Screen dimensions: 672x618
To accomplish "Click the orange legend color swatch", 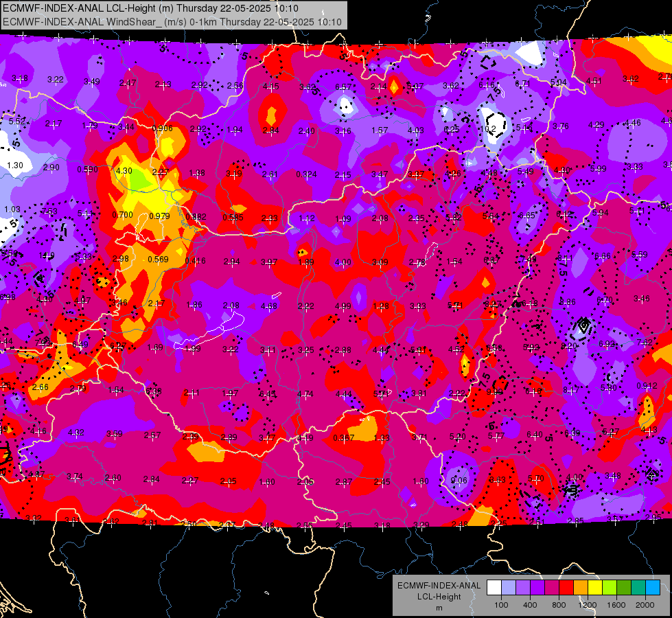I will point(581,588).
